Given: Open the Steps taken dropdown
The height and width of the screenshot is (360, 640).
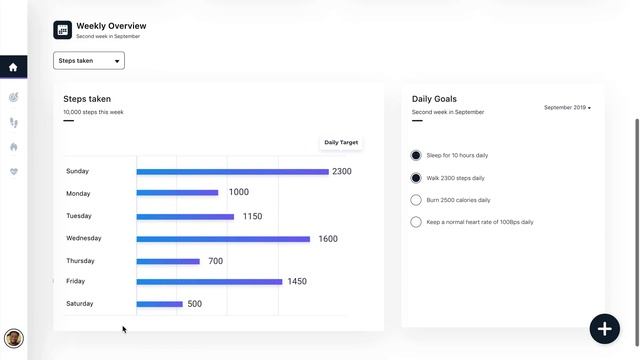Looking at the screenshot, I should (89, 60).
